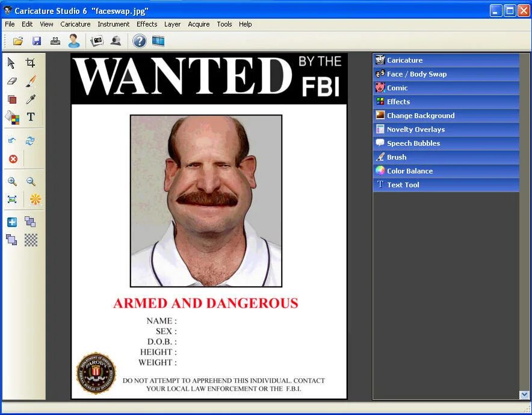Open the Acquire menu
Image resolution: width=532 pixels, height=415 pixels.
point(199,24)
